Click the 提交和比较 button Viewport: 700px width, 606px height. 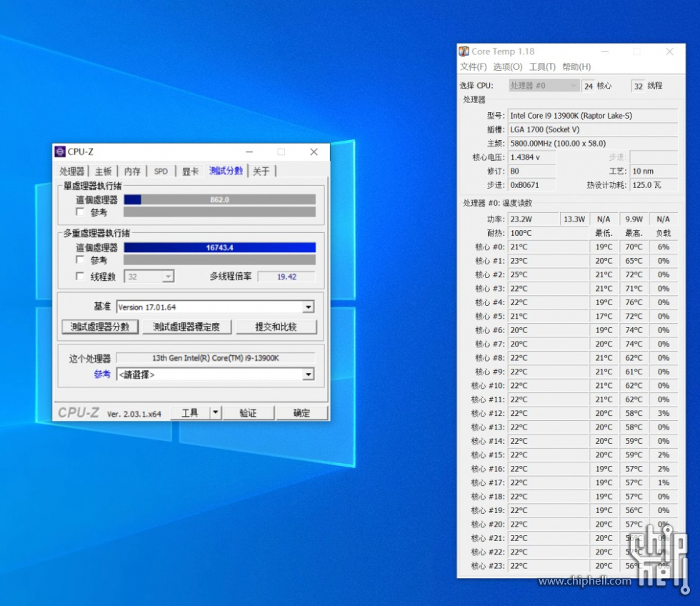tap(276, 327)
